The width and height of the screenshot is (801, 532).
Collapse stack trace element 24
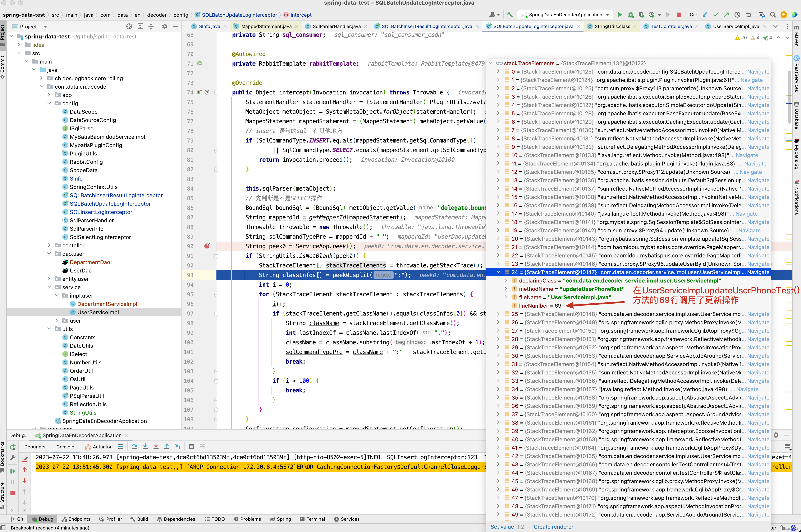pos(498,272)
